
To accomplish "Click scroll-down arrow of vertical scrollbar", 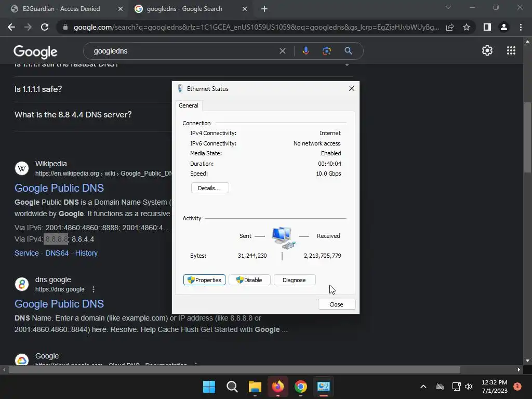I will pyautogui.click(x=527, y=361).
